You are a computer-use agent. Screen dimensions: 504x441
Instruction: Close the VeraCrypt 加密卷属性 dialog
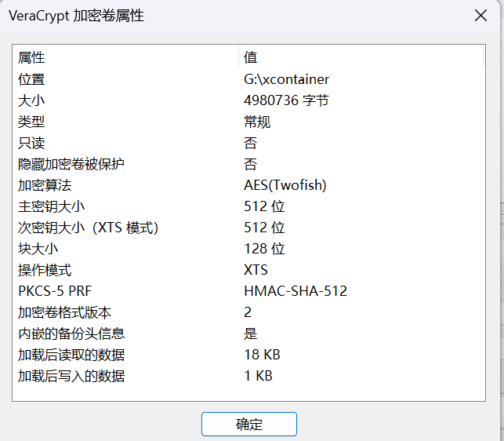coord(480,16)
